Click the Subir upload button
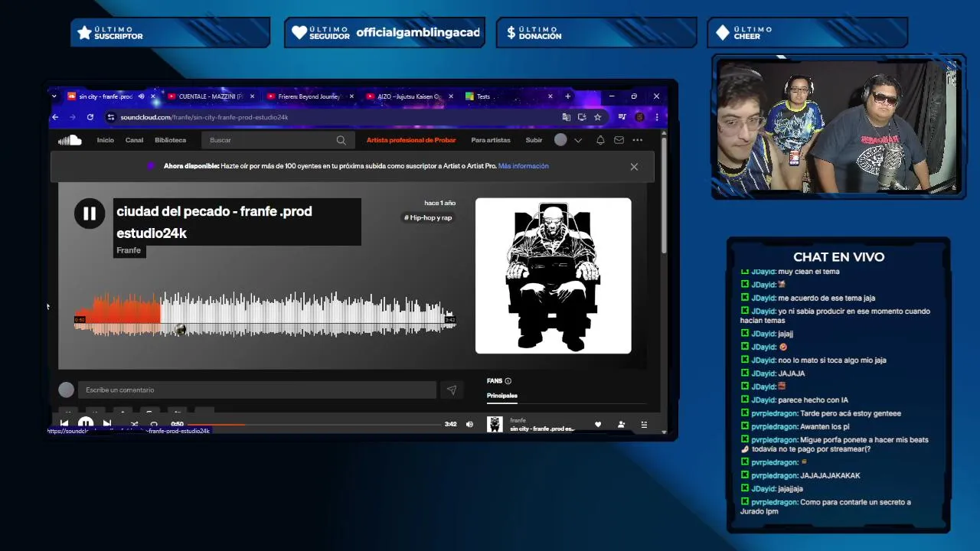This screenshot has width=980, height=551. click(x=534, y=140)
